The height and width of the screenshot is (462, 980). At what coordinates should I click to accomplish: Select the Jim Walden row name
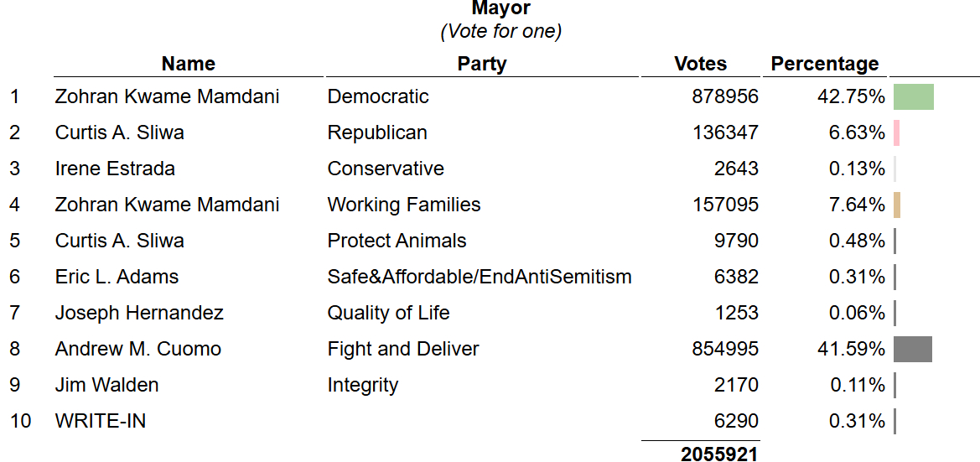(x=106, y=385)
